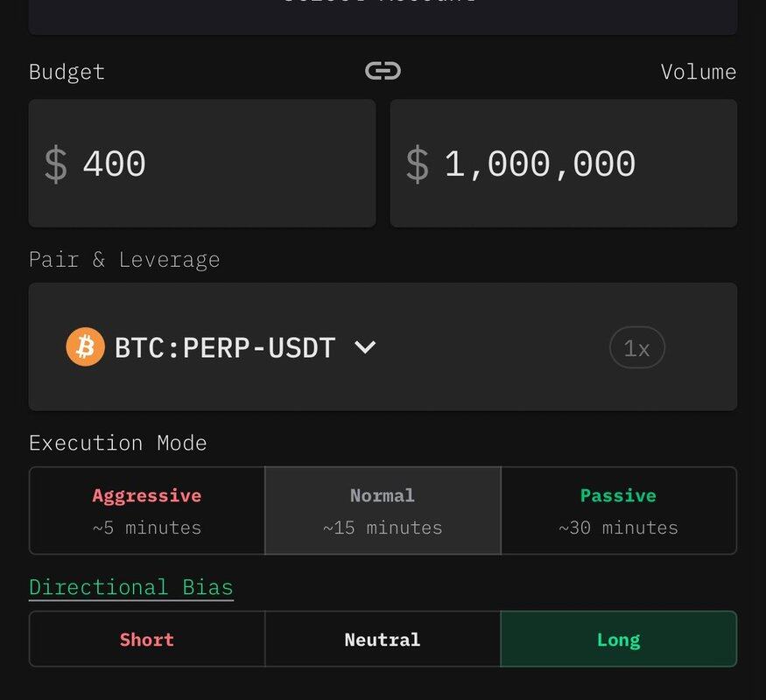766x700 pixels.
Task: Switch to Passive ~30 minutes mode
Action: pyautogui.click(x=618, y=511)
